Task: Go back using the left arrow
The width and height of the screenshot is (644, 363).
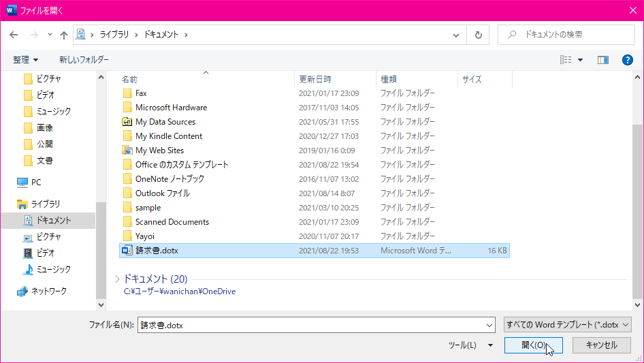Action: point(14,35)
